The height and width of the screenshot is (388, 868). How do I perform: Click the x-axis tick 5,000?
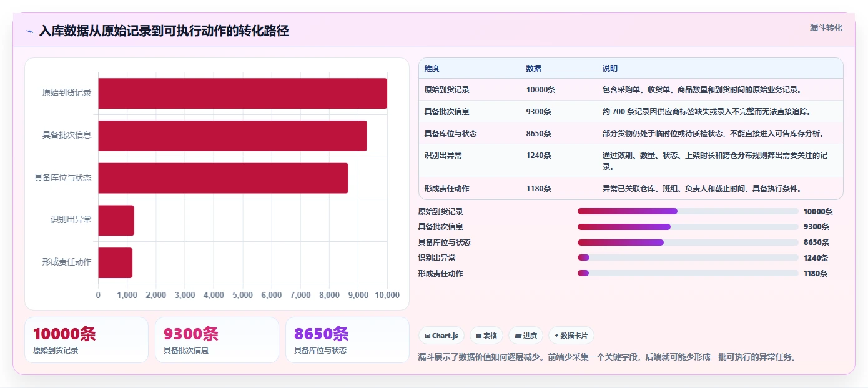click(243, 296)
